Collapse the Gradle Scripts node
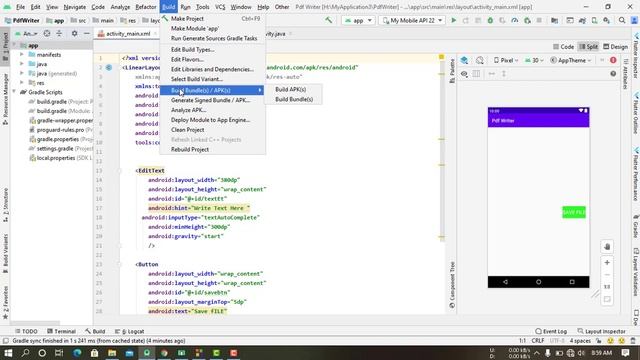 14,92
